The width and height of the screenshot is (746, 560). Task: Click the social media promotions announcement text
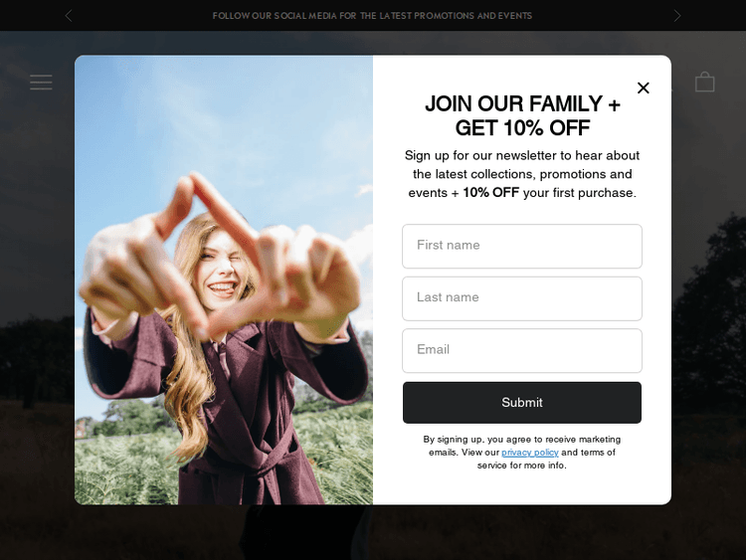coord(372,16)
